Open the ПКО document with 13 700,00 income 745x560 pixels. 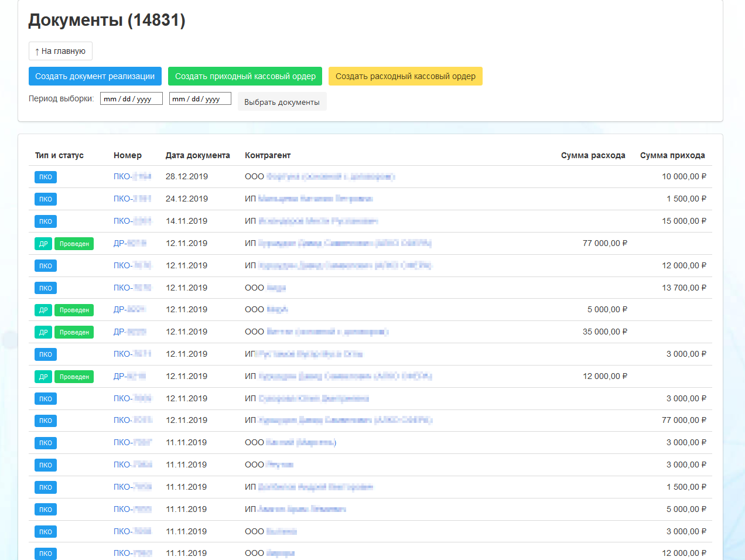(132, 288)
